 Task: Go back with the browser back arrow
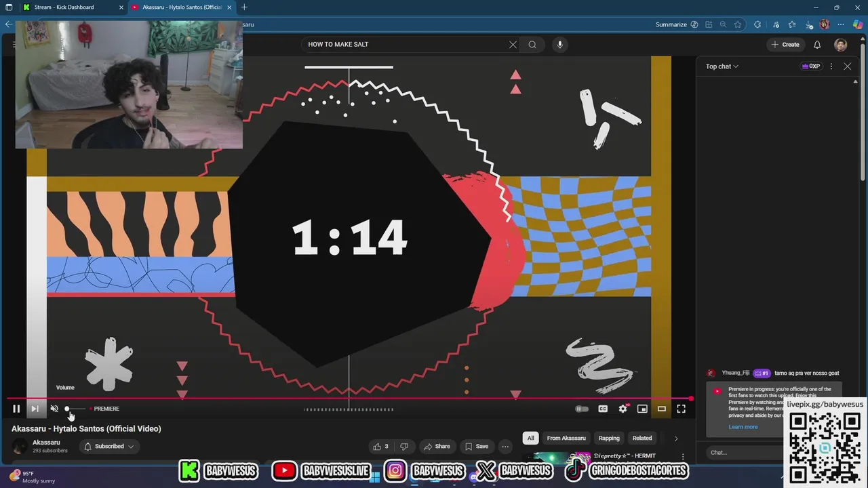[9, 24]
